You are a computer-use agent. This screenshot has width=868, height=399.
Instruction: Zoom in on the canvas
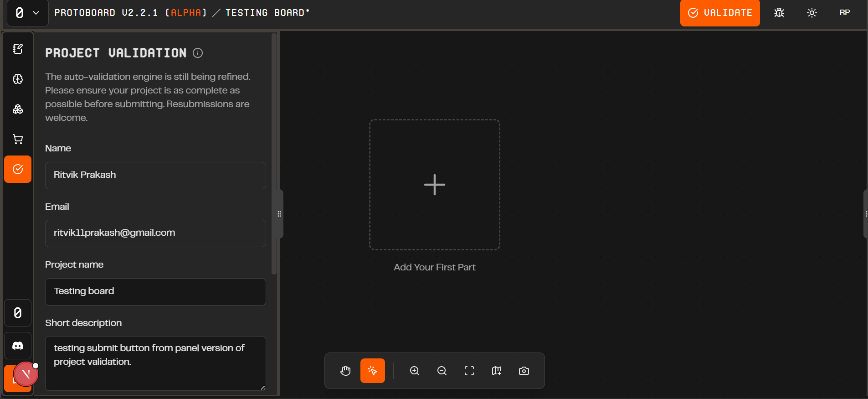click(x=415, y=371)
